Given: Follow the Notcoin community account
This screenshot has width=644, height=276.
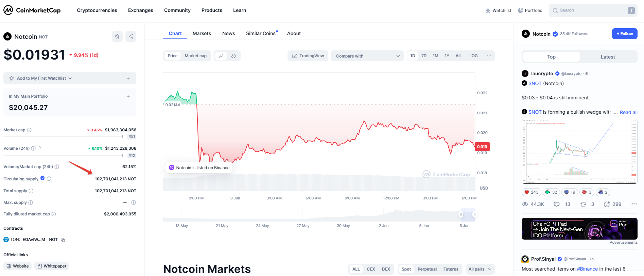Looking at the screenshot, I should pyautogui.click(x=625, y=34).
